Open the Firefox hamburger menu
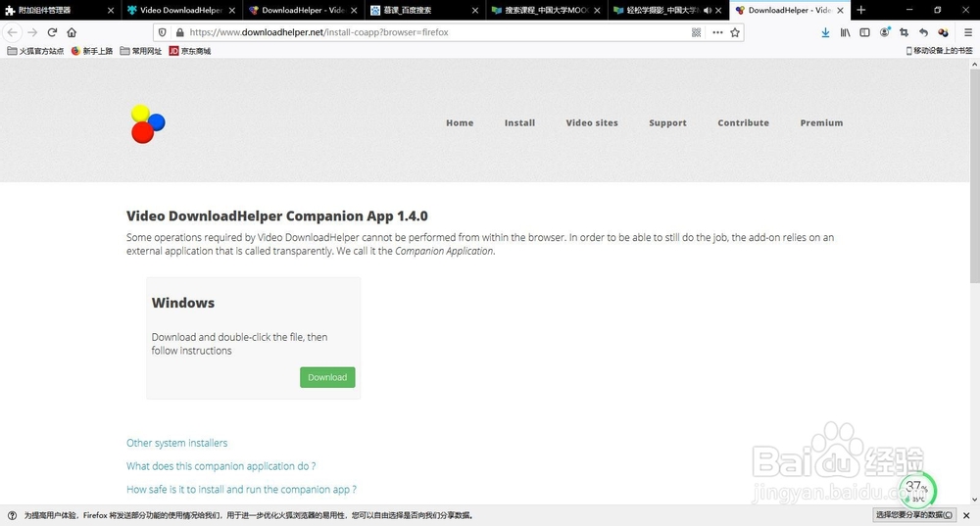The image size is (980, 526). [x=968, y=32]
